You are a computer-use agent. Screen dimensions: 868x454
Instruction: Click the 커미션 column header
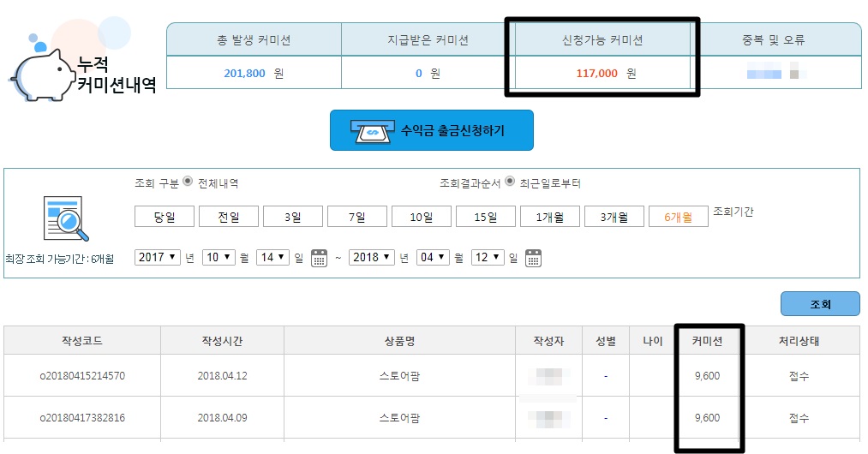[708, 341]
